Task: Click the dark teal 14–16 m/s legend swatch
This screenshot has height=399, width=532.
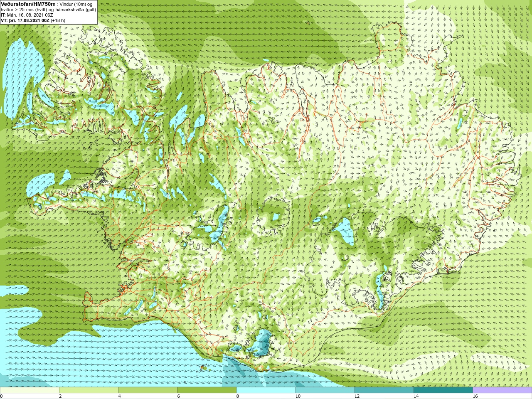Action: [x=443, y=390]
